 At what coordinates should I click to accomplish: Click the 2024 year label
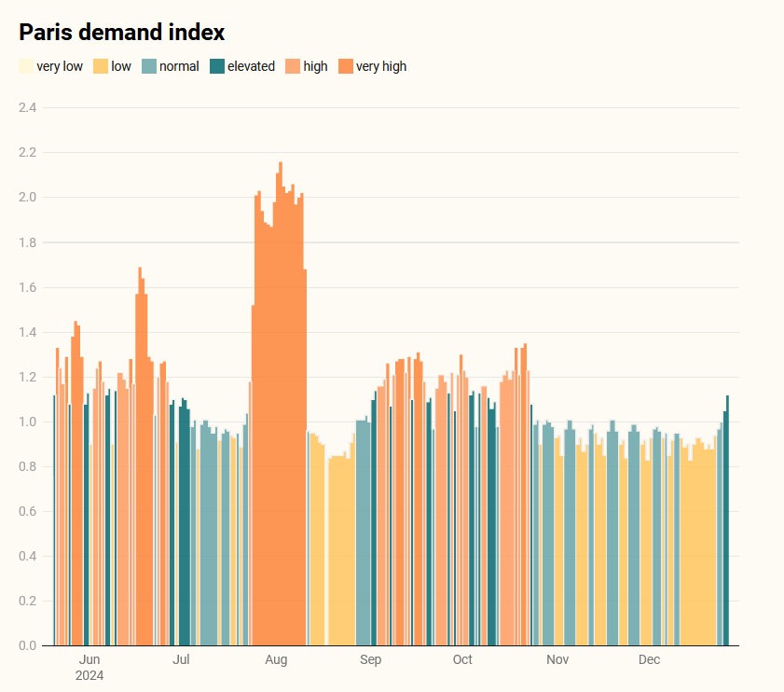pos(89,675)
